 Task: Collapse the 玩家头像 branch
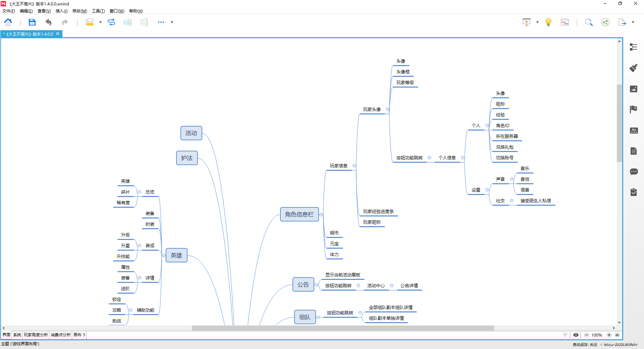pyautogui.click(x=387, y=109)
